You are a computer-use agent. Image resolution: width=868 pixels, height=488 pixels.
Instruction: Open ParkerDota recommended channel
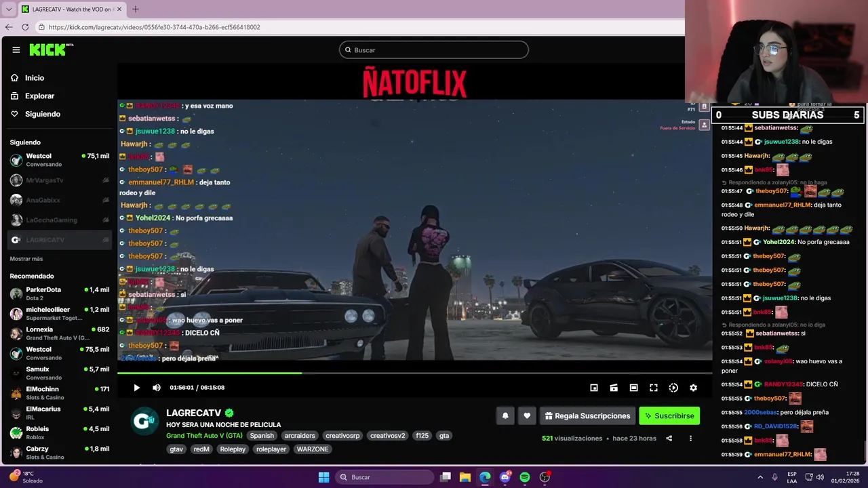[x=60, y=293]
